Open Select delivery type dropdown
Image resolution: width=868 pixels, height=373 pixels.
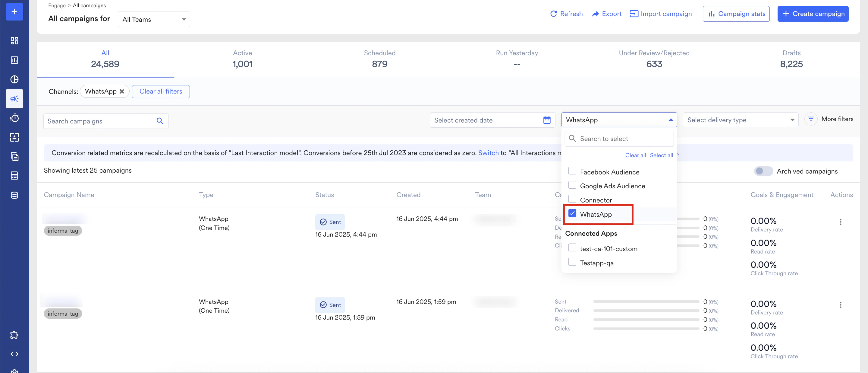pyautogui.click(x=740, y=120)
